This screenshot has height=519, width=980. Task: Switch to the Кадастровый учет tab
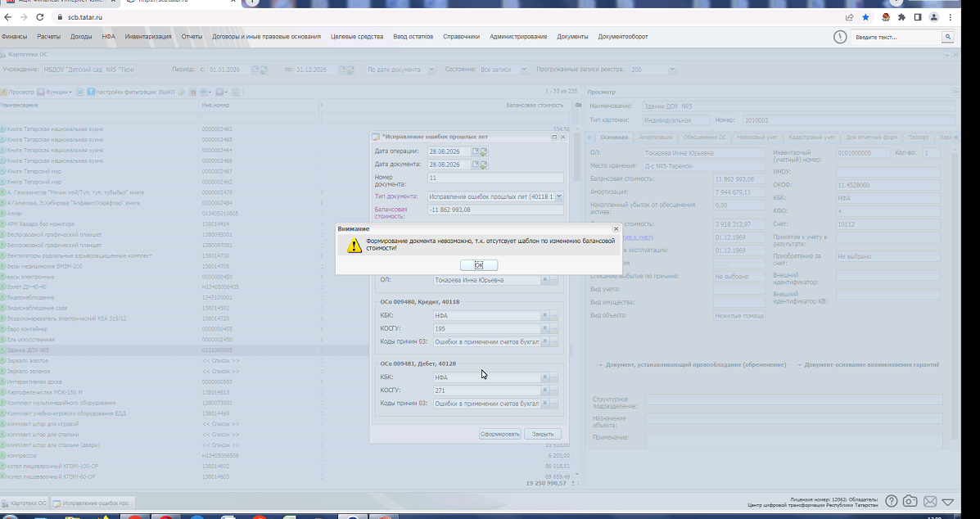pyautogui.click(x=812, y=138)
